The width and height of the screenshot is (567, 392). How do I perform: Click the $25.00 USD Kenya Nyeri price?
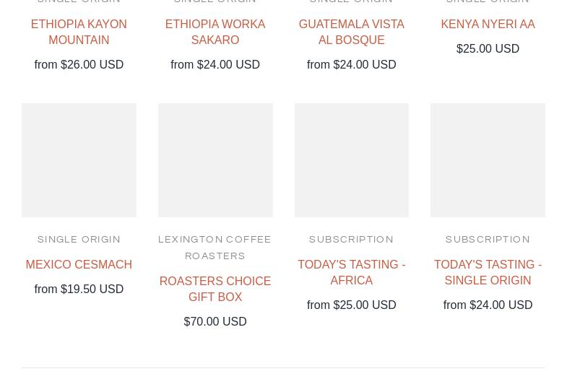488,48
